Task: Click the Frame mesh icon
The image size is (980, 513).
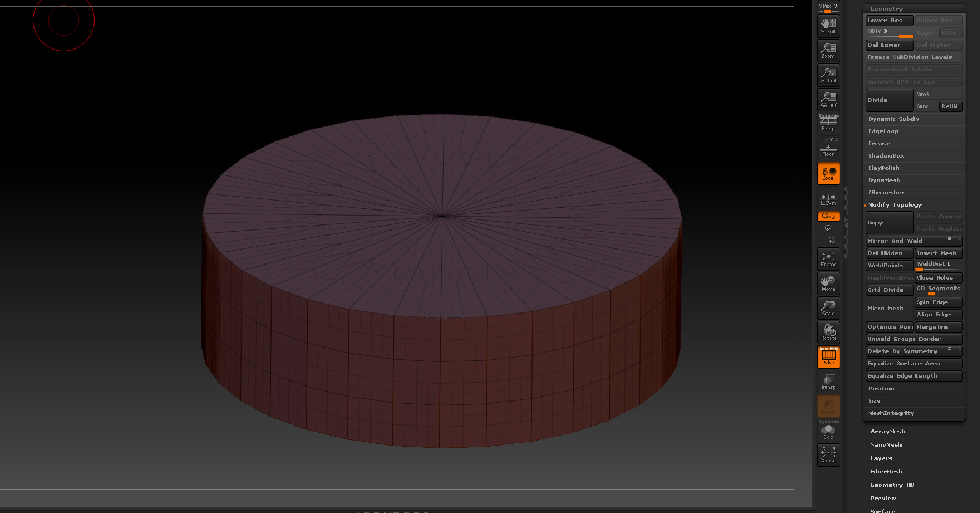Action: (x=828, y=259)
